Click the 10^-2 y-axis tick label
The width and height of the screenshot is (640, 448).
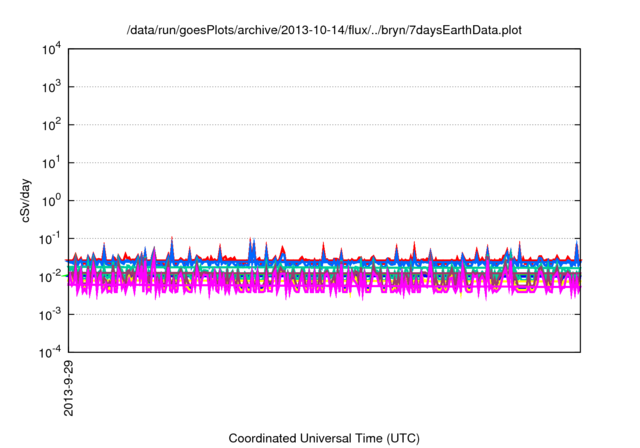[51, 276]
